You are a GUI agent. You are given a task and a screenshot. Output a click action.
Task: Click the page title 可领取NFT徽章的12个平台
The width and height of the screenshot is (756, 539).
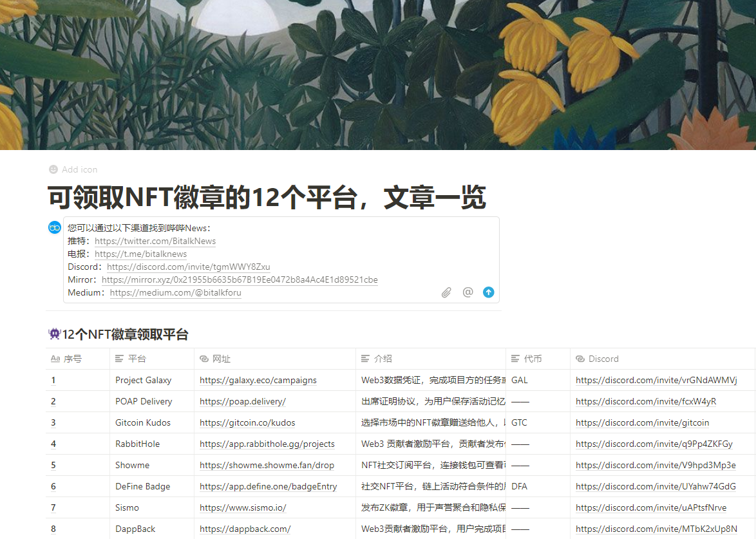click(267, 197)
